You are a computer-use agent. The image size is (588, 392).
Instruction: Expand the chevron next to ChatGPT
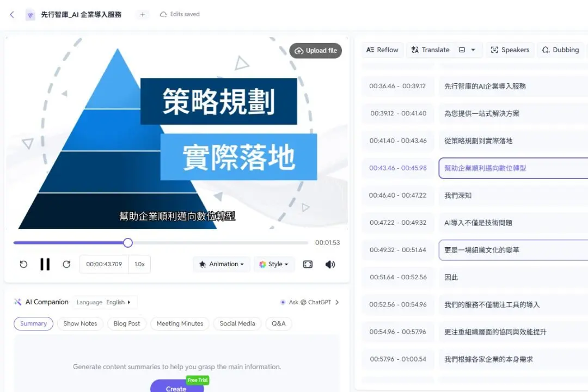(337, 302)
